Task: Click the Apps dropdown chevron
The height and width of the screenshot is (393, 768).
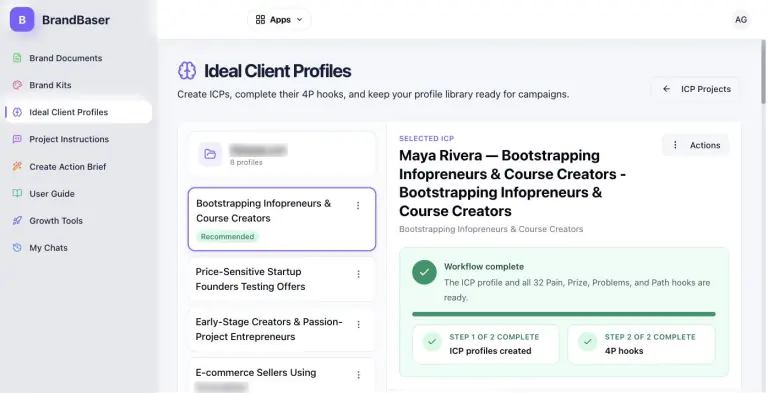Action: pyautogui.click(x=300, y=20)
